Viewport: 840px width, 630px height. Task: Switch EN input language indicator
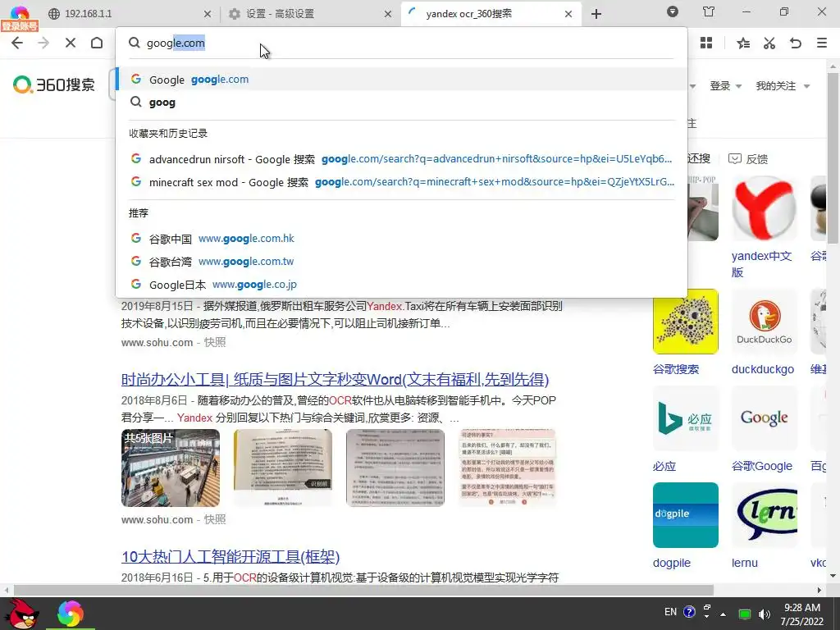point(670,612)
